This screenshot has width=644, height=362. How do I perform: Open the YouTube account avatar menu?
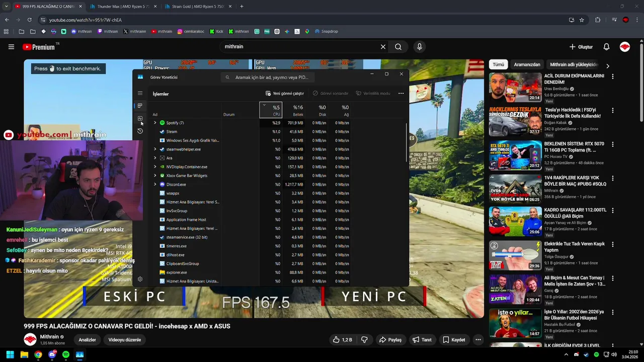625,47
